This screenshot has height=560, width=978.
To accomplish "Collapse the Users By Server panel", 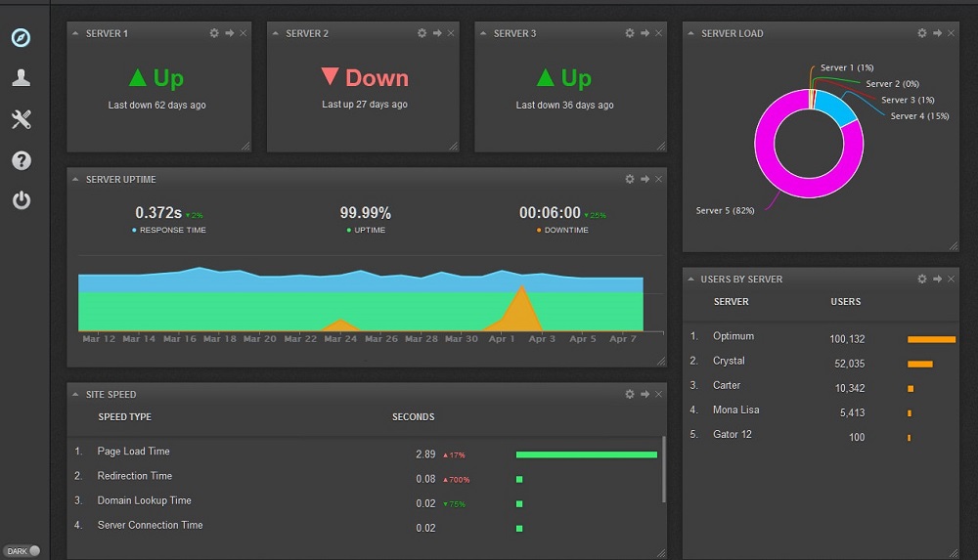I will point(691,280).
